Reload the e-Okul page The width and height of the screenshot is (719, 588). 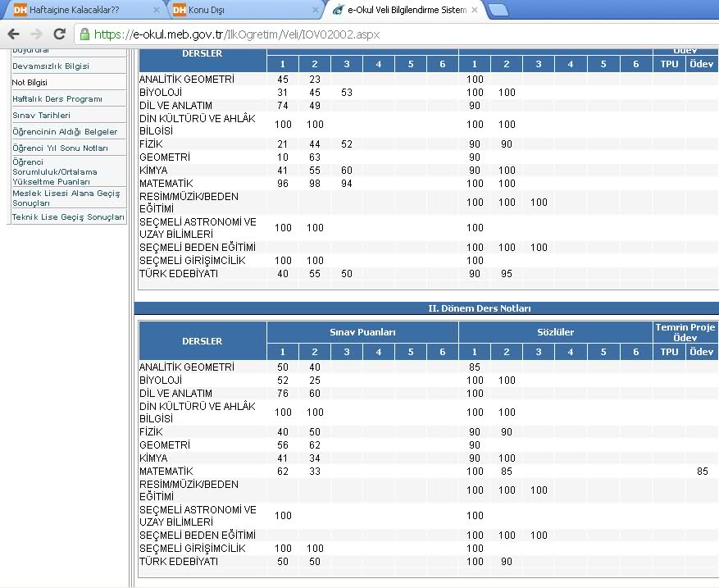(59, 34)
